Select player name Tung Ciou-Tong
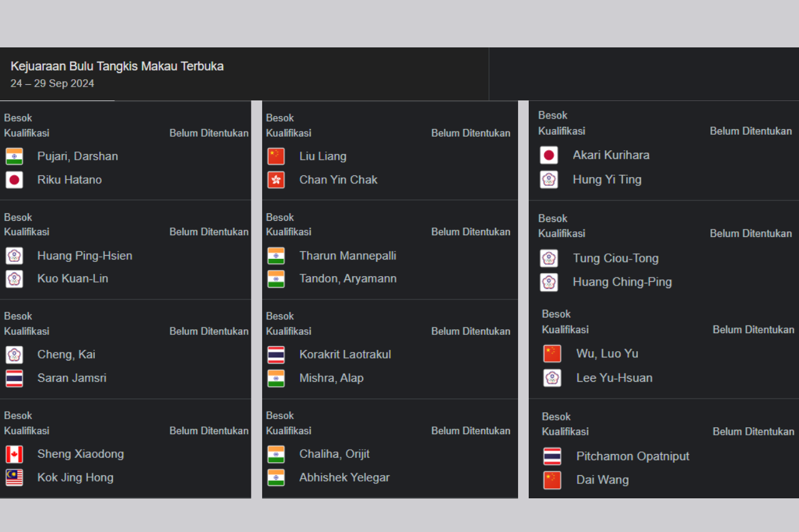Viewport: 799px width, 532px height. 615,258
